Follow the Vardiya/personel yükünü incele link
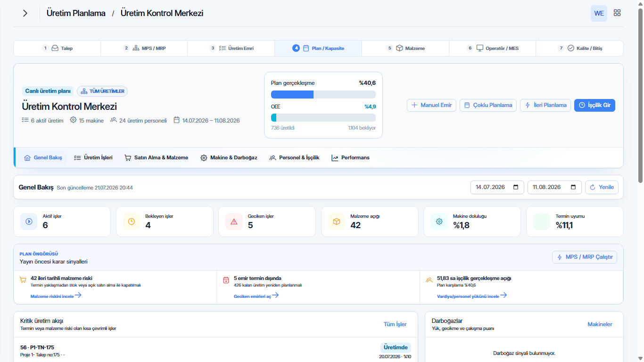Screen dimensions: 644x362 point(472,296)
